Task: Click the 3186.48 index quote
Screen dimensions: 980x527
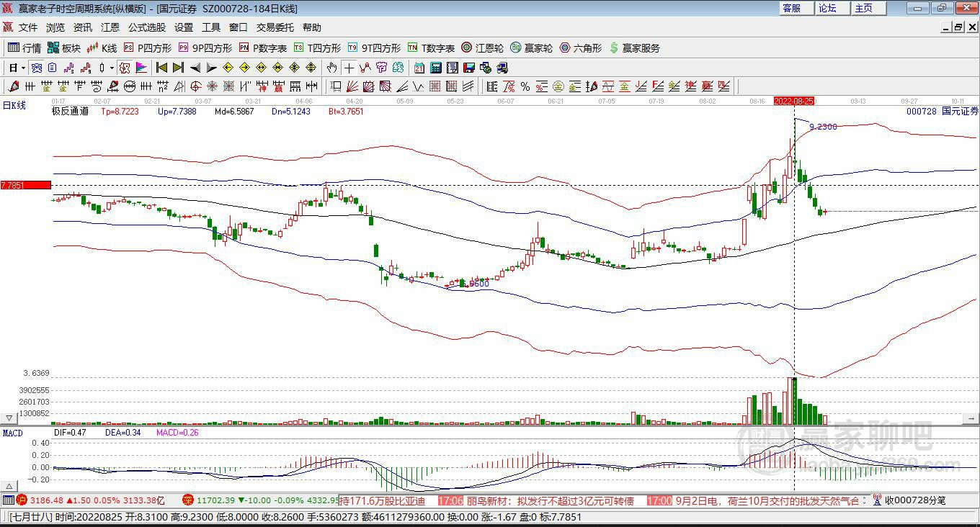Action: pyautogui.click(x=48, y=500)
